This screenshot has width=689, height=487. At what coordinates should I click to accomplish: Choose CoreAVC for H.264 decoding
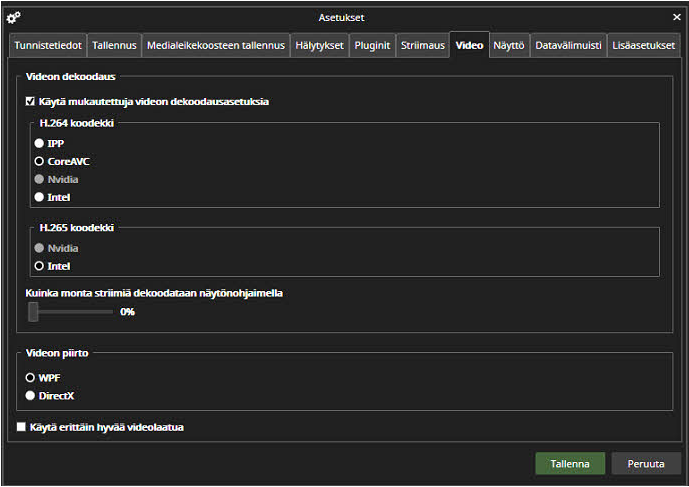[x=40, y=161]
